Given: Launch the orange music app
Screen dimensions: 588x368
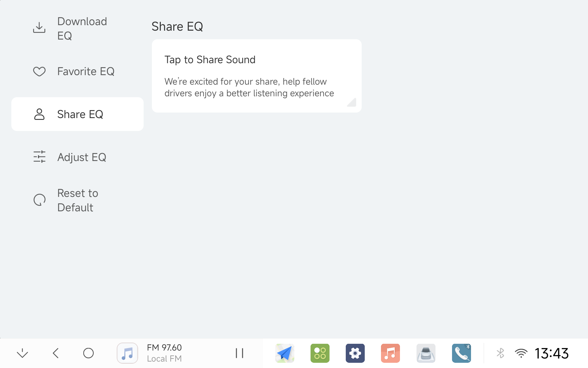Looking at the screenshot, I should 390,353.
